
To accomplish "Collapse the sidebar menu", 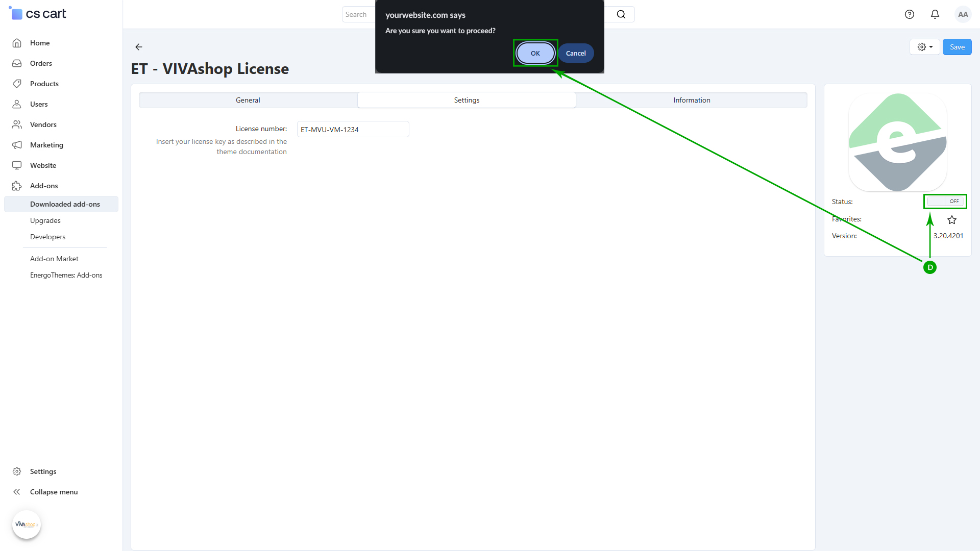I will pyautogui.click(x=54, y=492).
